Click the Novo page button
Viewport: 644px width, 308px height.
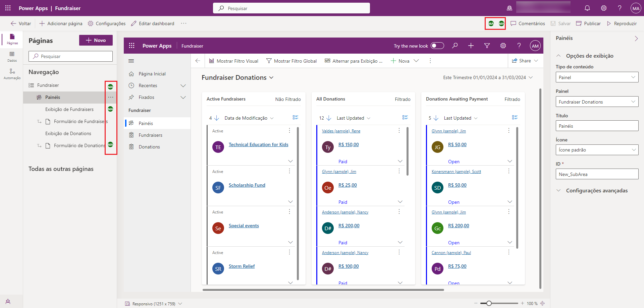point(96,40)
